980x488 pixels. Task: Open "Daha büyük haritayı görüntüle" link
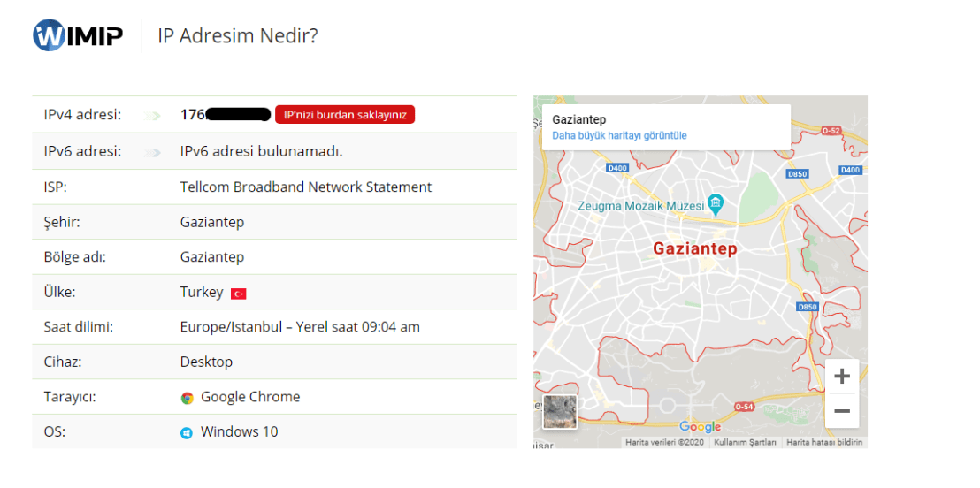click(619, 135)
